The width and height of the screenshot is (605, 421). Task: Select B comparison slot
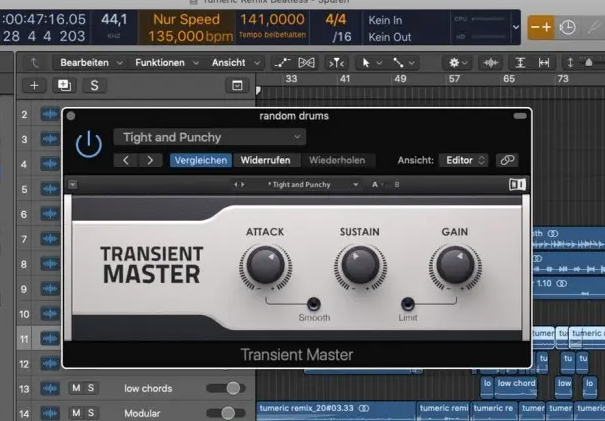coord(397,184)
